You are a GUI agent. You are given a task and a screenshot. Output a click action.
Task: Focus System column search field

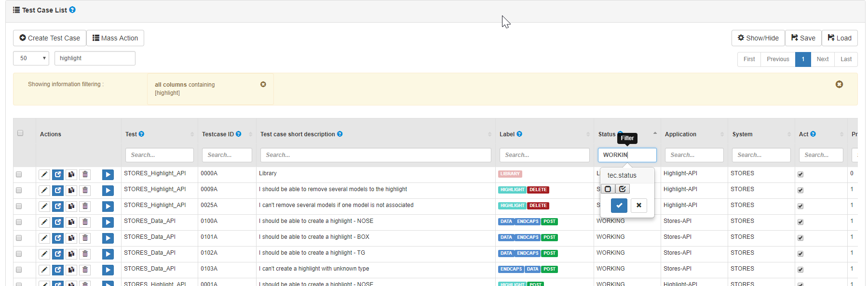(761, 155)
